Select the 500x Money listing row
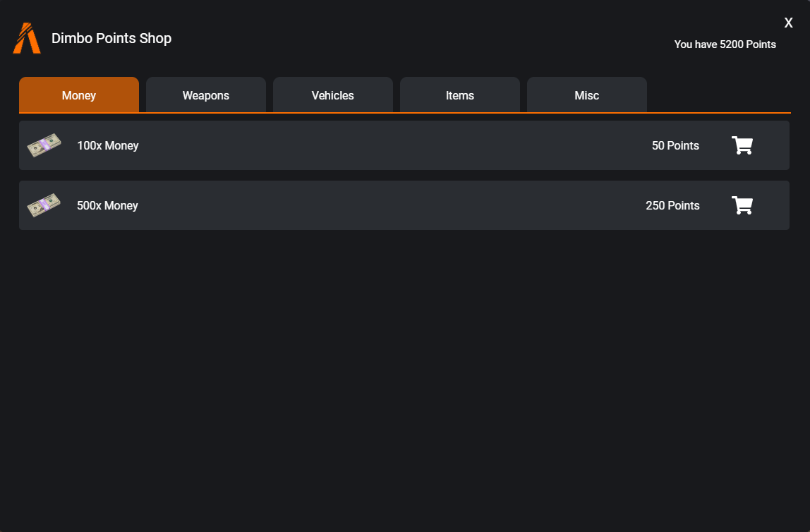810x532 pixels. coord(404,205)
